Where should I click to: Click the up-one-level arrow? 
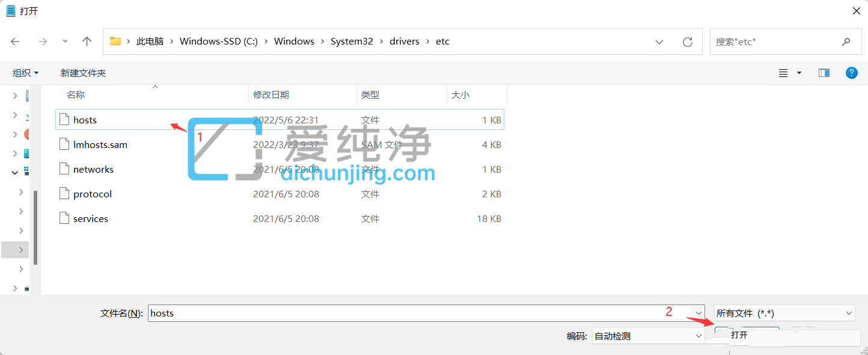(x=87, y=41)
